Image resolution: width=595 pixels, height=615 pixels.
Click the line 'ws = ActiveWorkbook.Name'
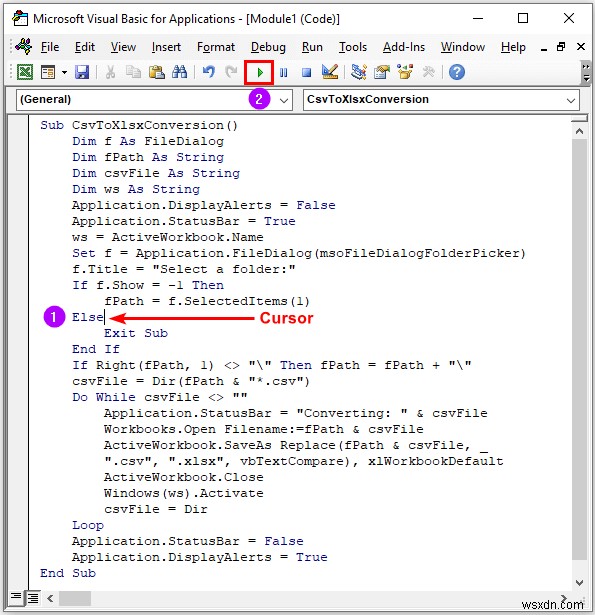167,237
